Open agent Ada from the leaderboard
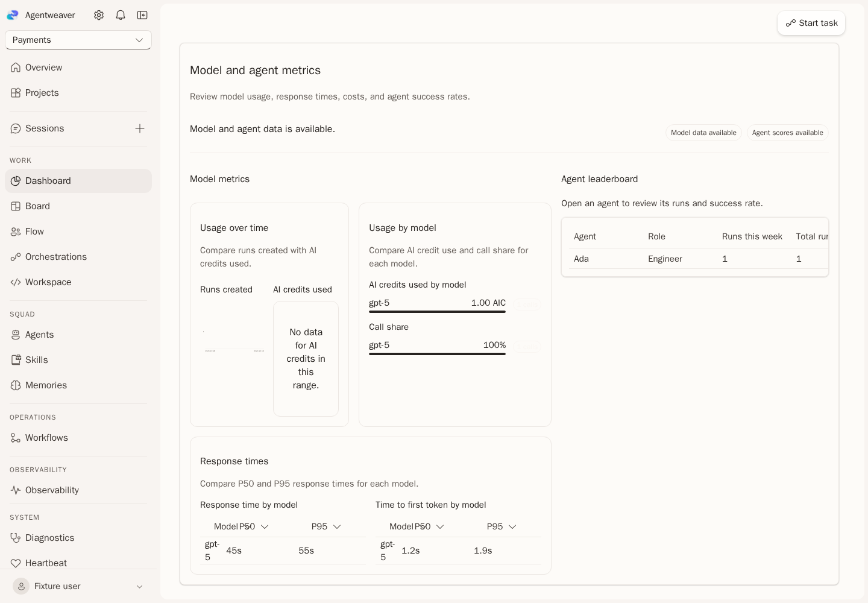The height and width of the screenshot is (603, 868). click(x=581, y=259)
